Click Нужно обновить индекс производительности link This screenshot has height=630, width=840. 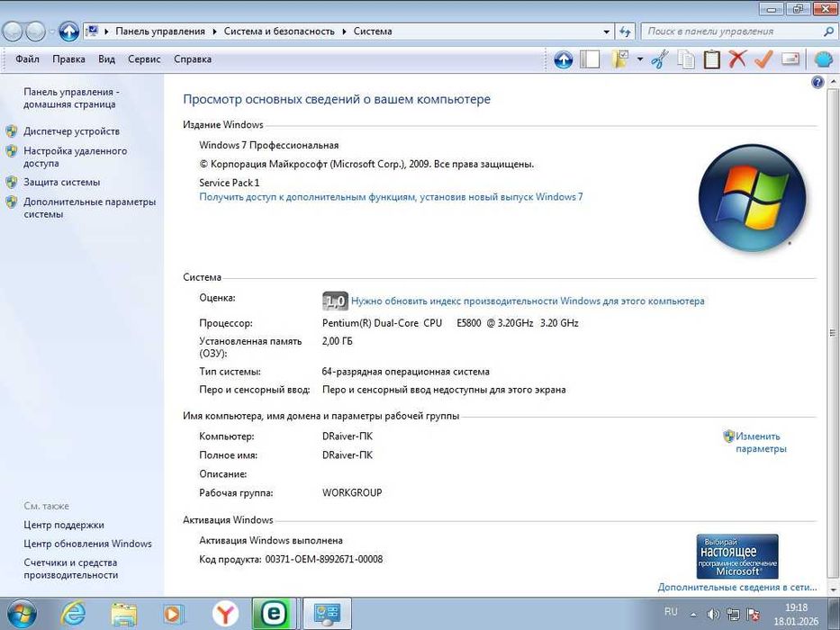[x=528, y=301]
